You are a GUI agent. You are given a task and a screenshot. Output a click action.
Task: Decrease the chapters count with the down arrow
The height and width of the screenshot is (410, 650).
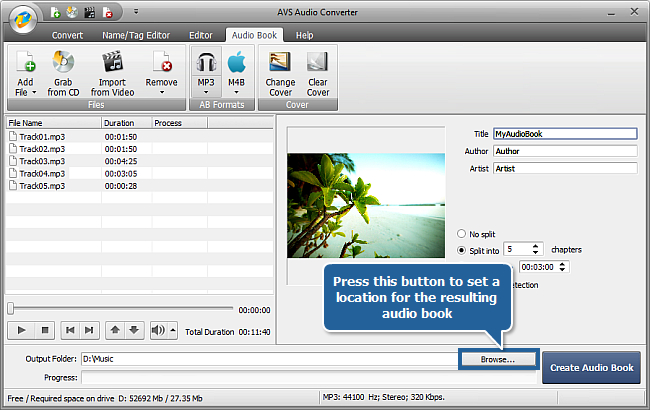coord(536,252)
